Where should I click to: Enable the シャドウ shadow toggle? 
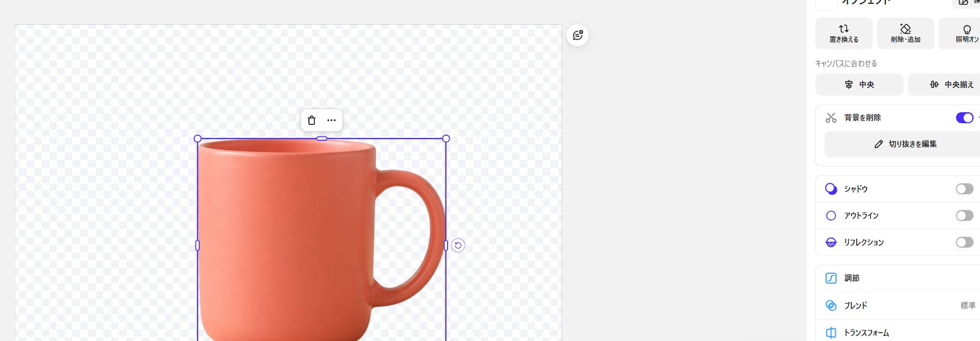[x=965, y=189]
